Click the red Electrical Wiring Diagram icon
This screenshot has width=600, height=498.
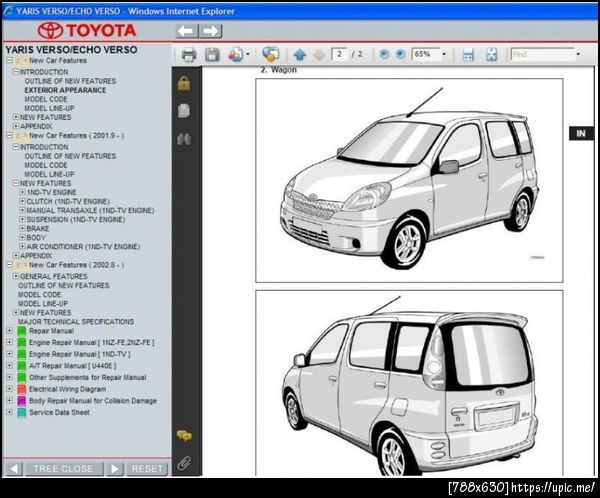[22, 389]
